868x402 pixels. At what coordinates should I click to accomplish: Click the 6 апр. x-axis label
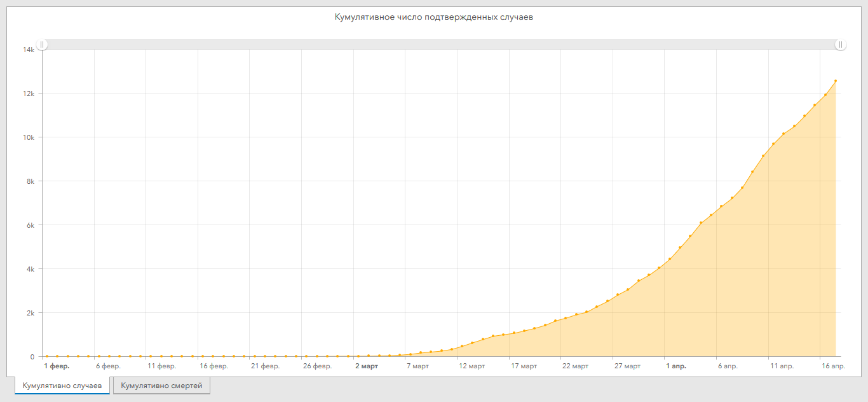click(728, 366)
